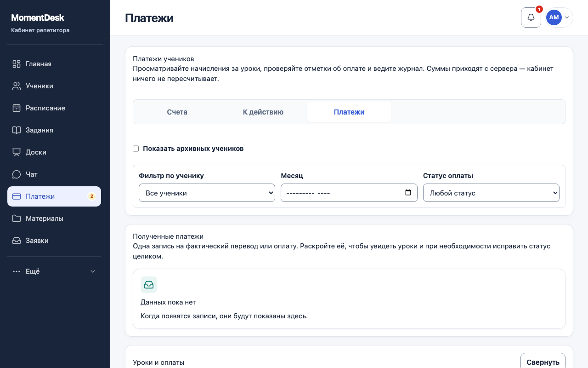
Task: Click the Задания open book icon
Action: (x=17, y=130)
